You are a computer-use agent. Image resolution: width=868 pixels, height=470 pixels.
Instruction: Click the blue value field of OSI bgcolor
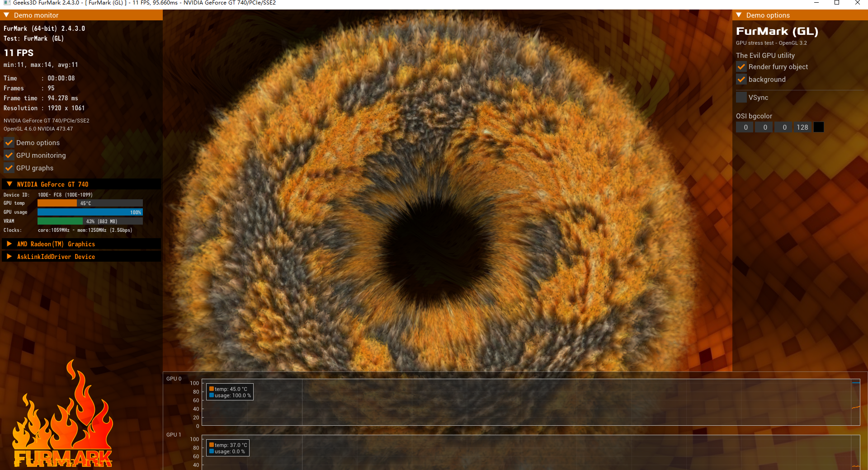(784, 127)
